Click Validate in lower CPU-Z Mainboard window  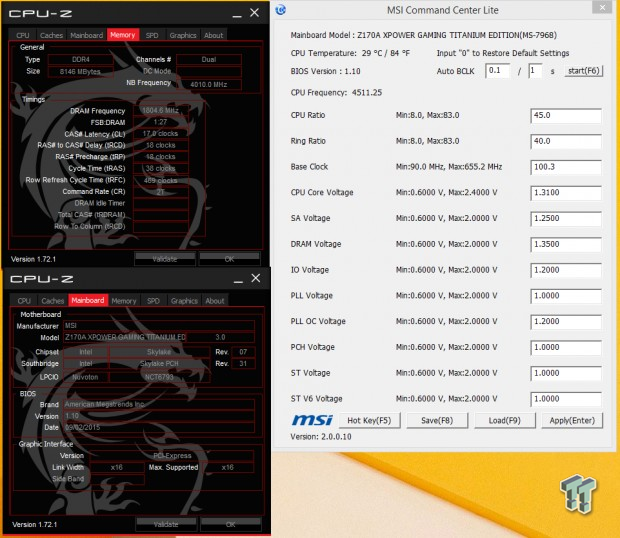166,524
